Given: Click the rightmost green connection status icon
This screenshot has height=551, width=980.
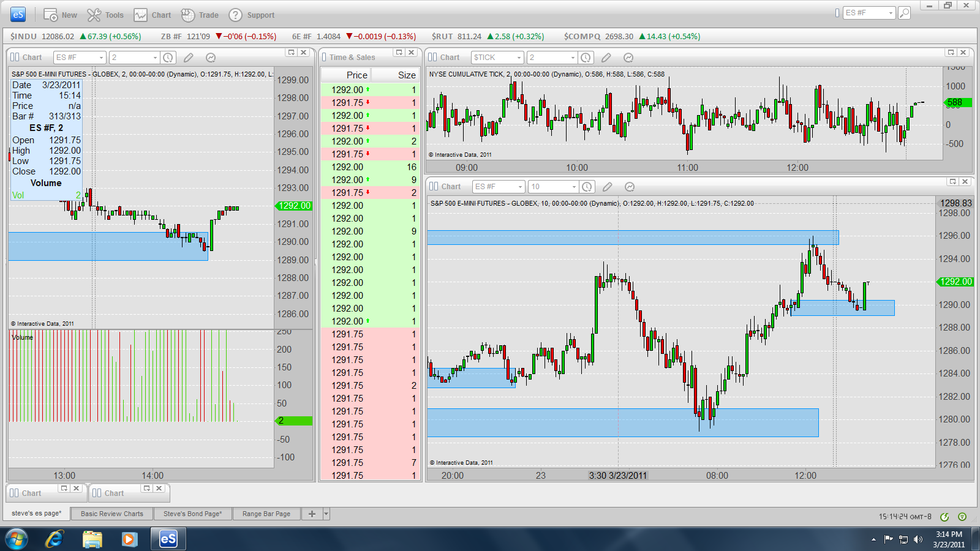Looking at the screenshot, I should pos(962,517).
